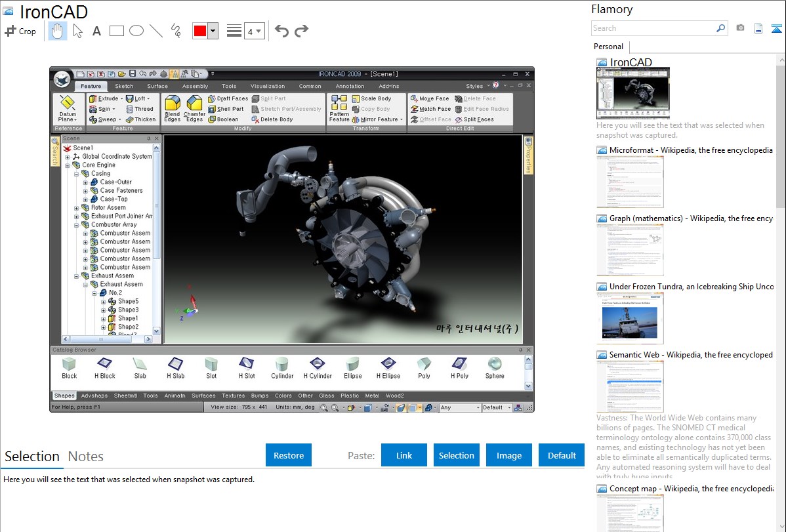Image resolution: width=786 pixels, height=532 pixels.
Task: Click the vertical Properties side tab
Action: (x=528, y=155)
